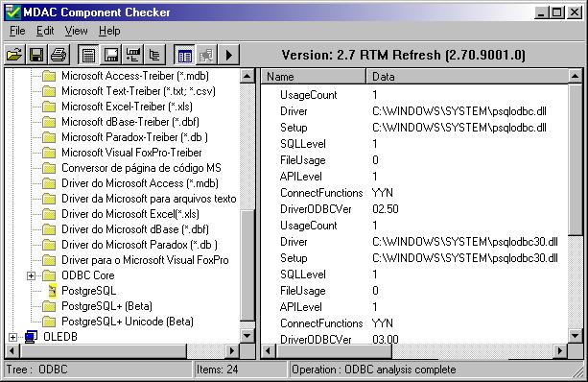
Task: Click the C:\WINDOWS\SYSTEM\psqlodbc.dll Driver value
Action: point(459,111)
